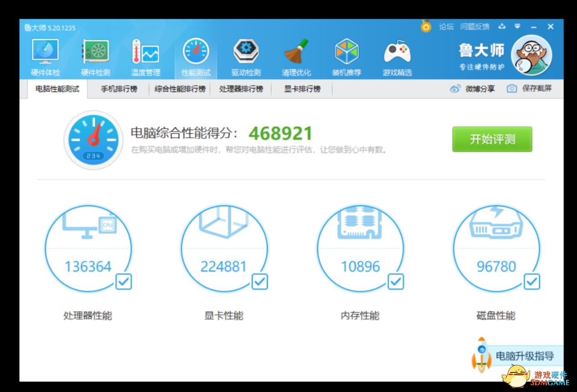577x392 pixels.
Task: Switch to the 手机排行榜 tab
Action: click(119, 89)
